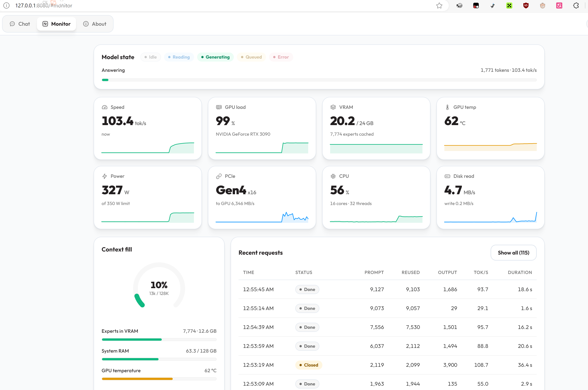Image resolution: width=588 pixels, height=390 pixels.
Task: Click the PCIe throughput sparkline chart
Action: [262, 217]
